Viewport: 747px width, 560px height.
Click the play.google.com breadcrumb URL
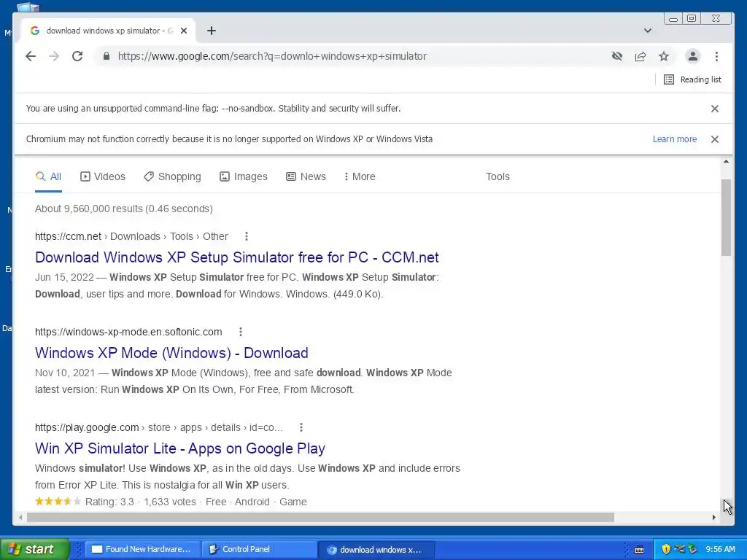pyautogui.click(x=158, y=427)
